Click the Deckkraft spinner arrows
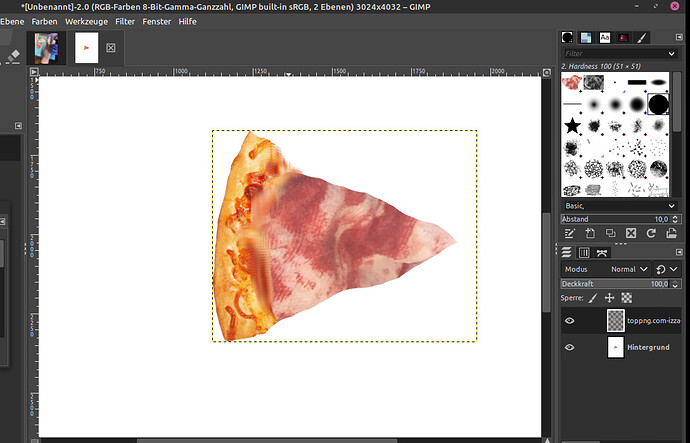This screenshot has width=690, height=443. coord(676,284)
